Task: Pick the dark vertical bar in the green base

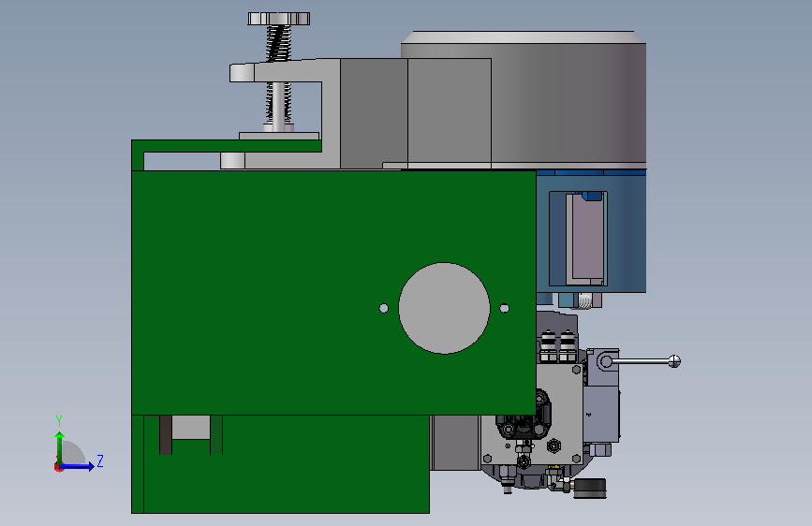Action: (166, 435)
